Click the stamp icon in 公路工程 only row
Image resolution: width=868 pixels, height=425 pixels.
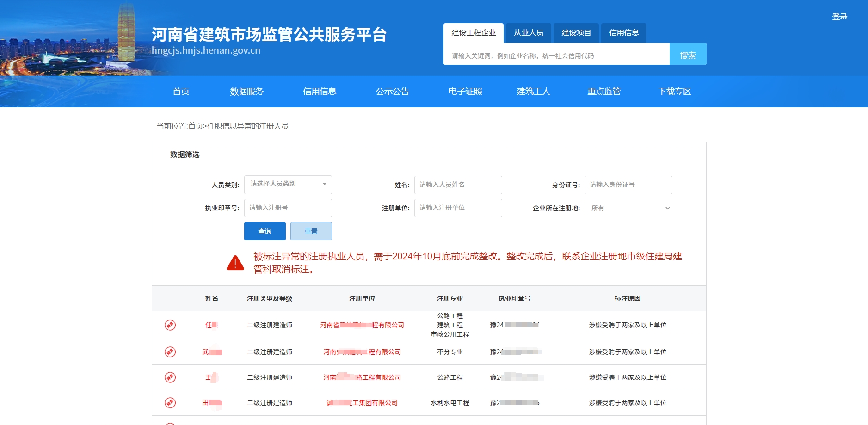click(170, 377)
